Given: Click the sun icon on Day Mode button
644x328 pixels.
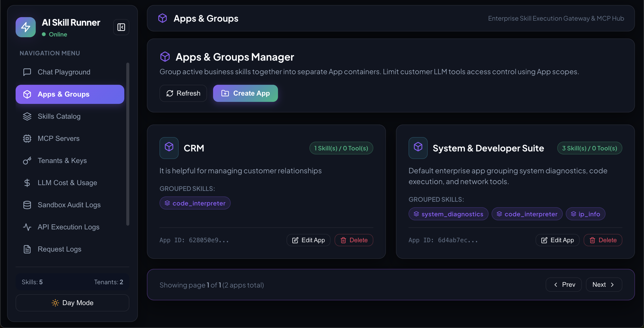Looking at the screenshot, I should 55,303.
